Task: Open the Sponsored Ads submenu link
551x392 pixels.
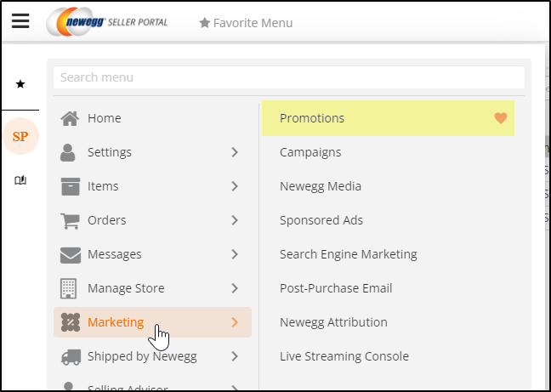Action: pyautogui.click(x=321, y=220)
